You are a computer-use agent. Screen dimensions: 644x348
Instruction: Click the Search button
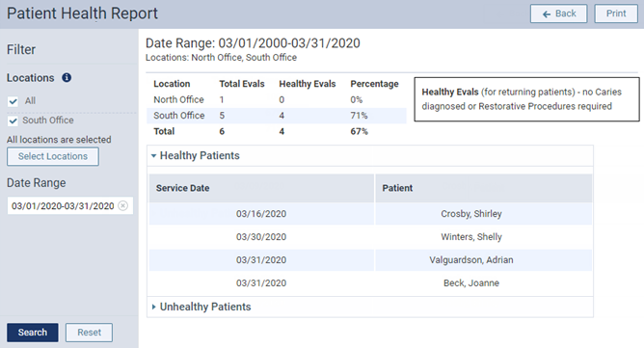[x=33, y=333]
